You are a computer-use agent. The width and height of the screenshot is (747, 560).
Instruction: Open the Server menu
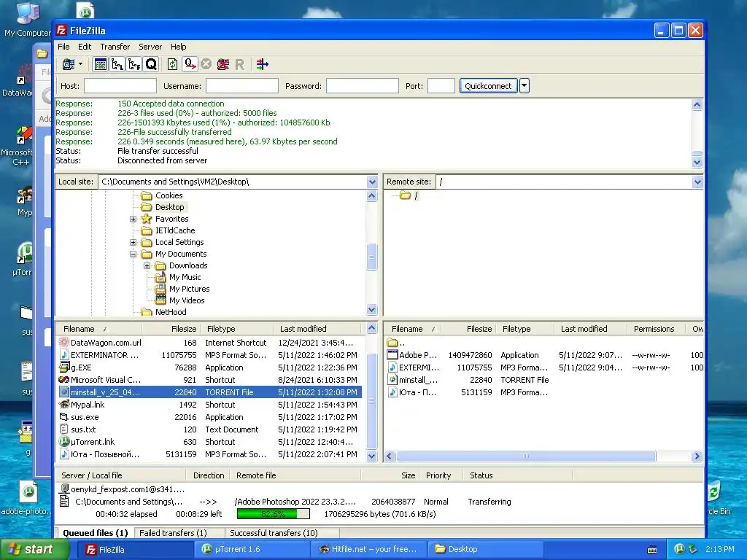pyautogui.click(x=150, y=47)
